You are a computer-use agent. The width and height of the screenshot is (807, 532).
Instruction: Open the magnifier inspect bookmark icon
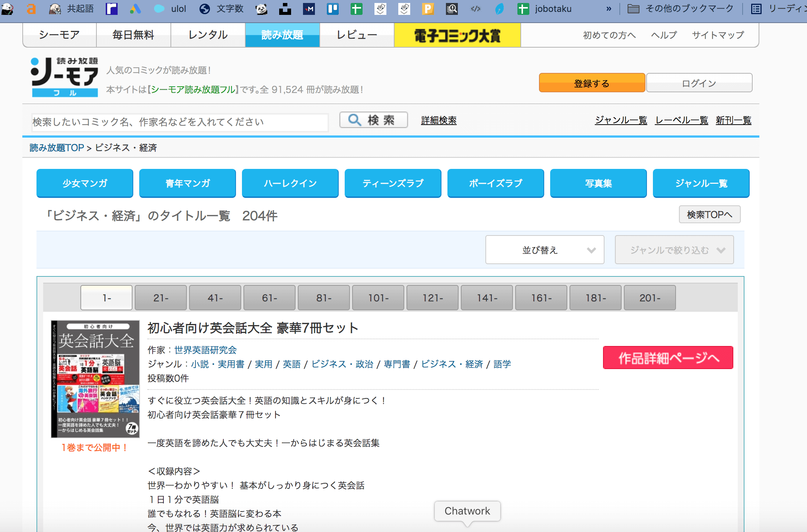452,9
